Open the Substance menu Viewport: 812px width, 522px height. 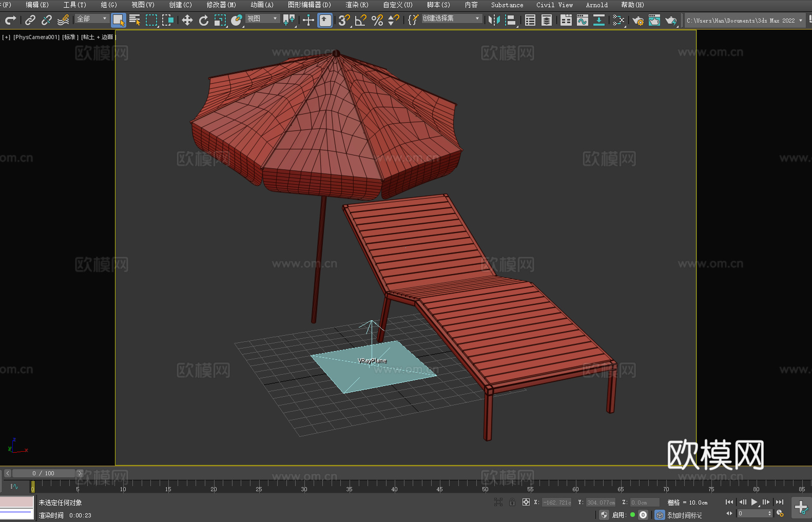coord(507,5)
